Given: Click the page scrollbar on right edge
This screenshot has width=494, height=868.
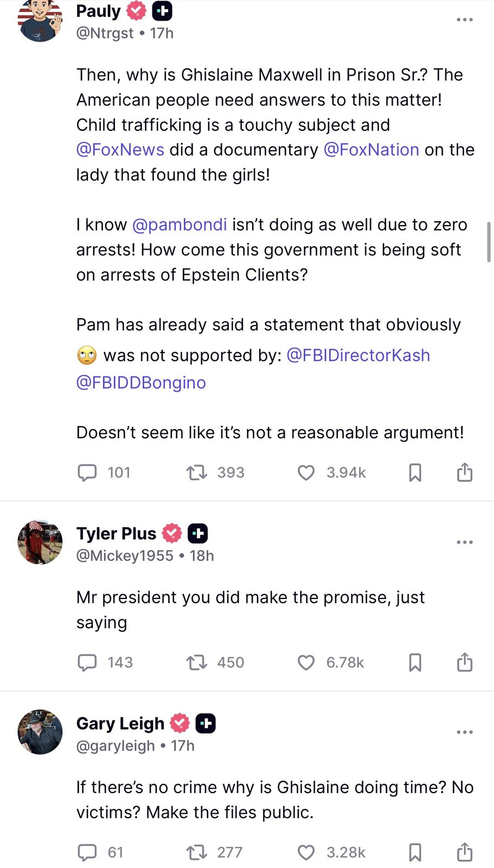Looking at the screenshot, I should [x=489, y=242].
